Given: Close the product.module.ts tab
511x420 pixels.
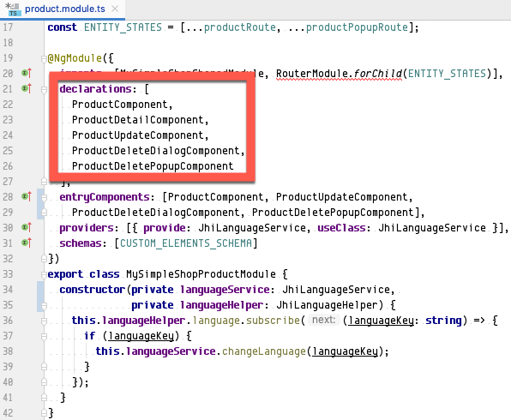Looking at the screenshot, I should (115, 9).
